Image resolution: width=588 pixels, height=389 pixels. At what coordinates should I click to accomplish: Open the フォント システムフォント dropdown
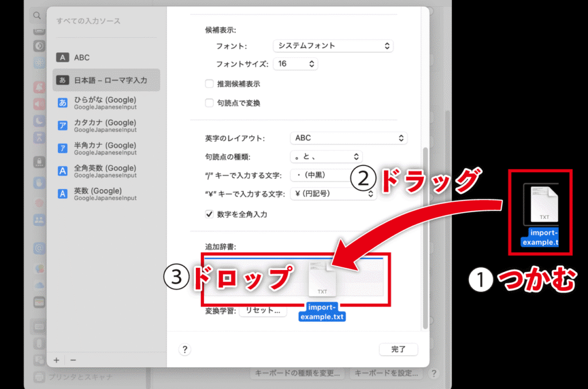tap(332, 45)
